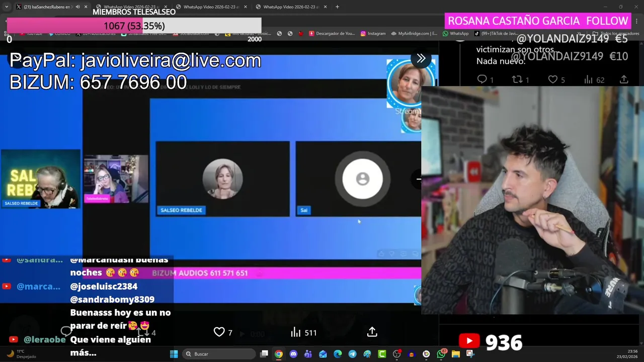This screenshot has height=362, width=644.
Task: Open video view count showing 511
Action: click(x=303, y=332)
